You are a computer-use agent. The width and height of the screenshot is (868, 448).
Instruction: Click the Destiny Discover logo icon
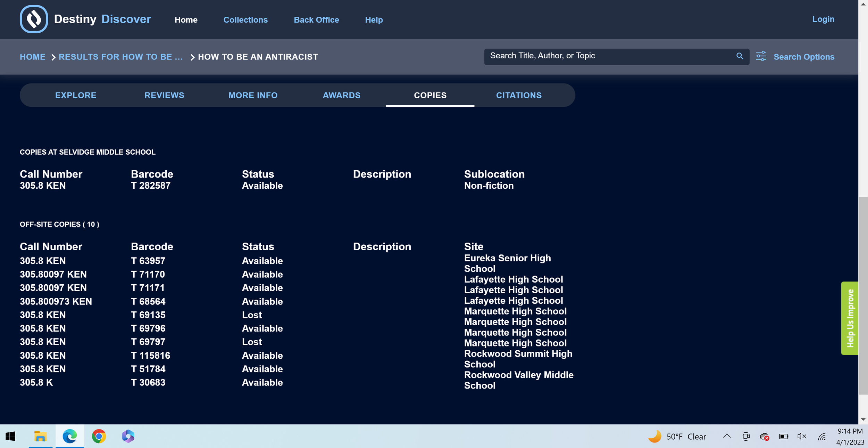click(x=34, y=19)
